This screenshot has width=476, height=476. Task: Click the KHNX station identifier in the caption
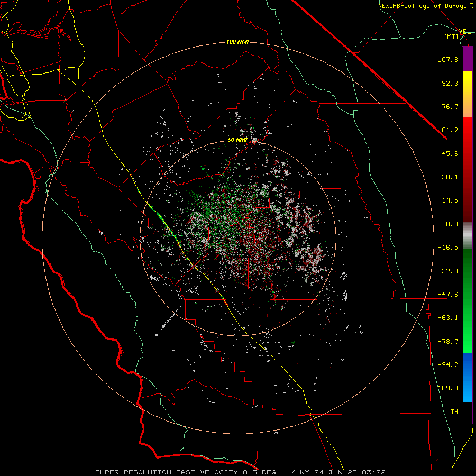pyautogui.click(x=300, y=472)
